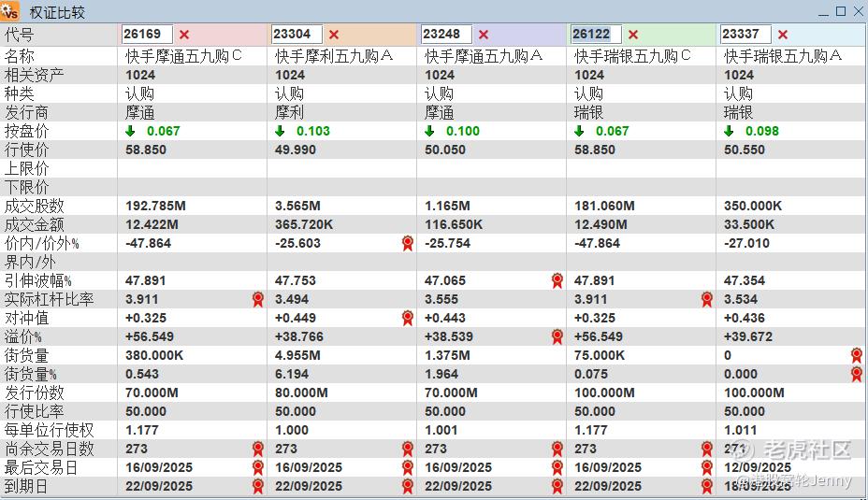The height and width of the screenshot is (500, 868).
Task: Click the red award badge next to -25.603
Action: point(408,243)
